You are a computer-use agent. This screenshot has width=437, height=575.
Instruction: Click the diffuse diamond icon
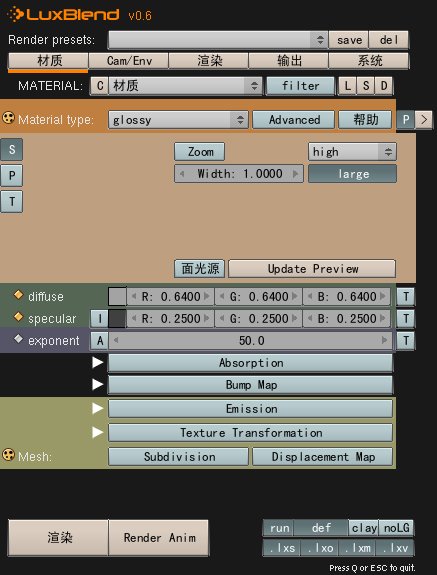[18, 295]
